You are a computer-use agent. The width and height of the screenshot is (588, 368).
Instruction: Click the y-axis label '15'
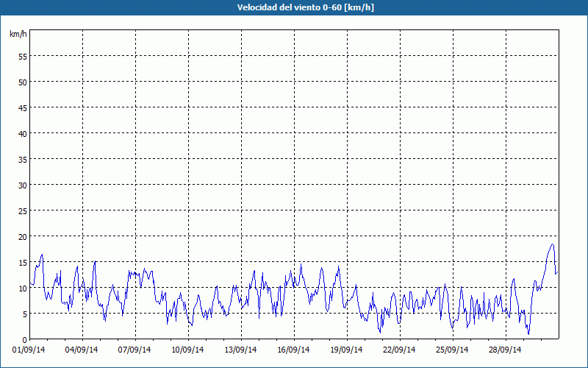pos(23,263)
